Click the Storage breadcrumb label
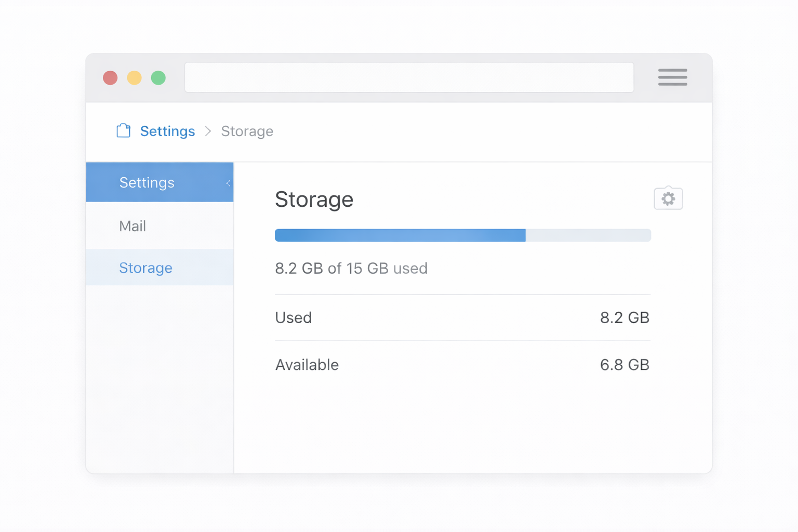 (247, 131)
